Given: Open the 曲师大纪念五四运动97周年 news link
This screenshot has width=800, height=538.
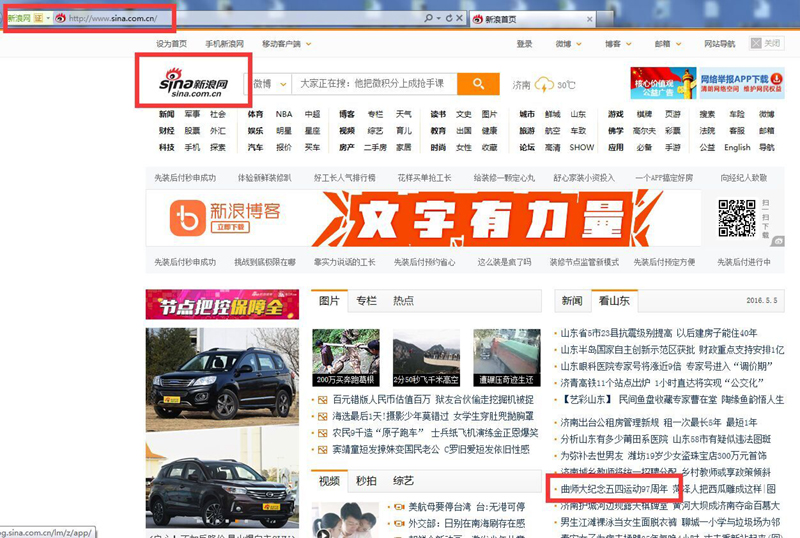Looking at the screenshot, I should (614, 489).
